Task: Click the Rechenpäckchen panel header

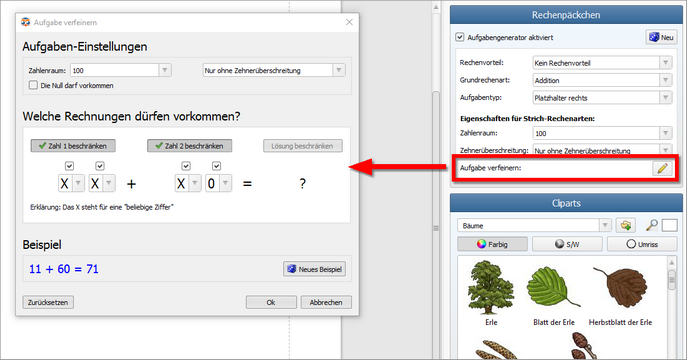Action: coord(566,15)
